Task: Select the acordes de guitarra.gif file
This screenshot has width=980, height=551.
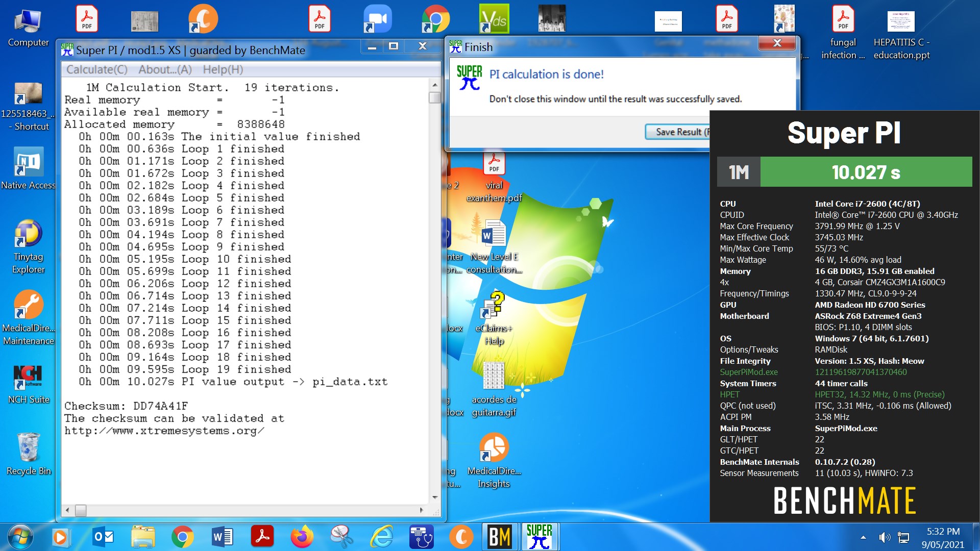Action: (x=494, y=389)
